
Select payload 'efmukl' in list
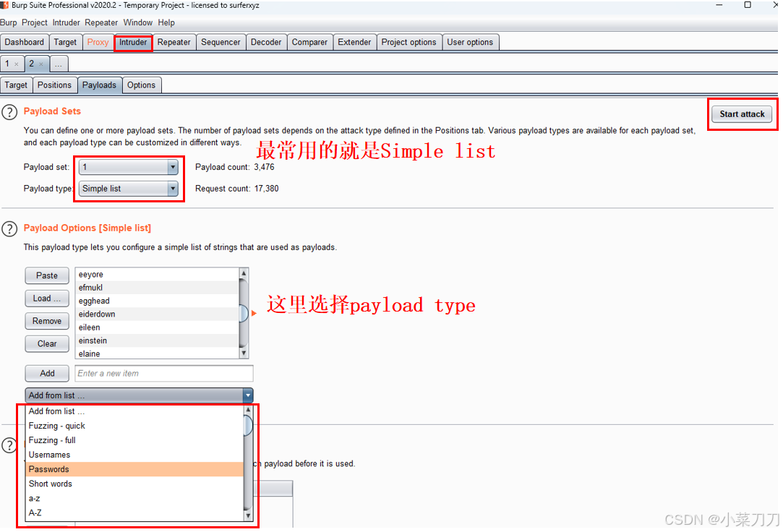[158, 288]
